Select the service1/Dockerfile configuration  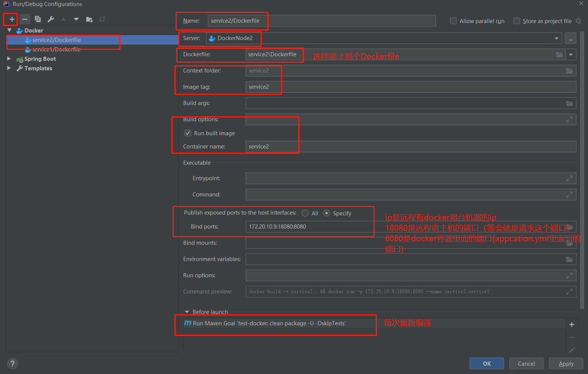[57, 49]
